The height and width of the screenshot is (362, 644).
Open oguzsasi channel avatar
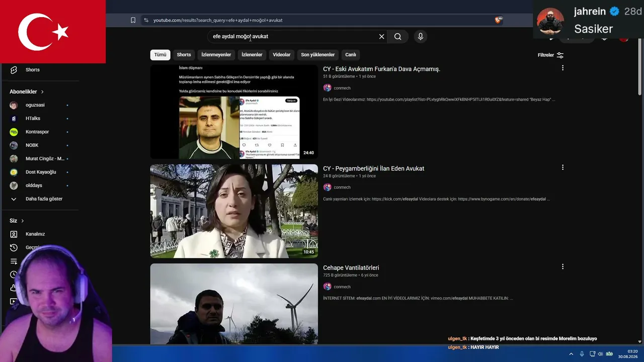point(14,105)
